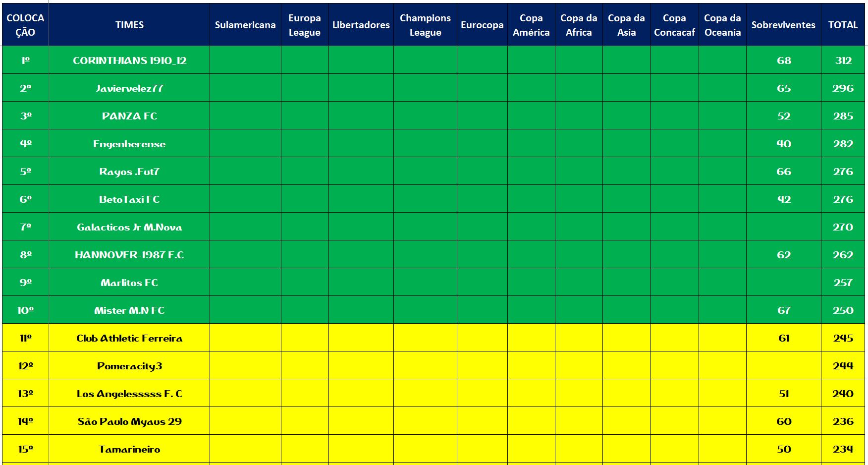Viewport: 868px width, 465px height.
Task: Select the Eurocopa column header
Action: (482, 25)
